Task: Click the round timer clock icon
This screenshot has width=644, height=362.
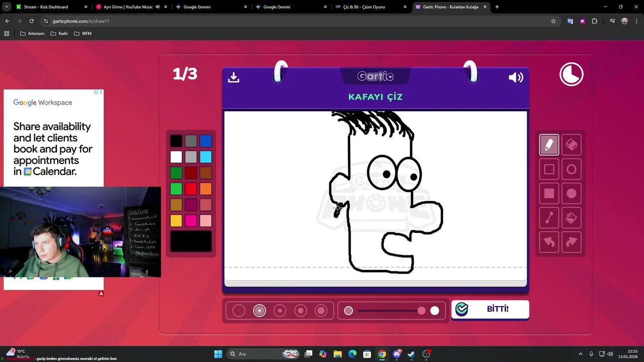Action: [572, 74]
